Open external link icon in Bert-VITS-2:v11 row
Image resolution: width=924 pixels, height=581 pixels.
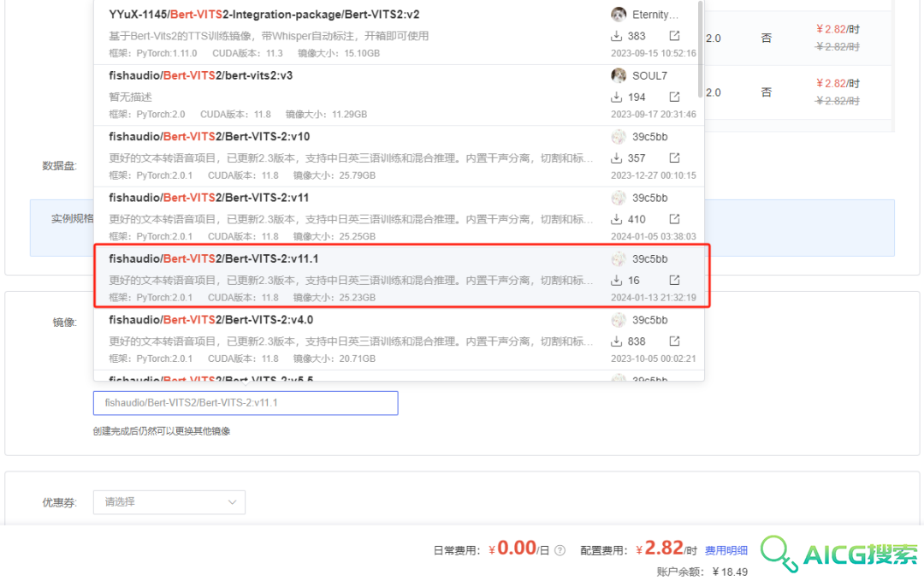[675, 219]
